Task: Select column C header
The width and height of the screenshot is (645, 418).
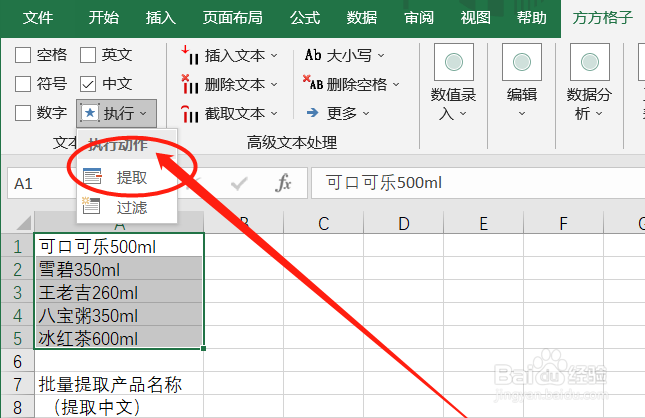Action: (323, 223)
